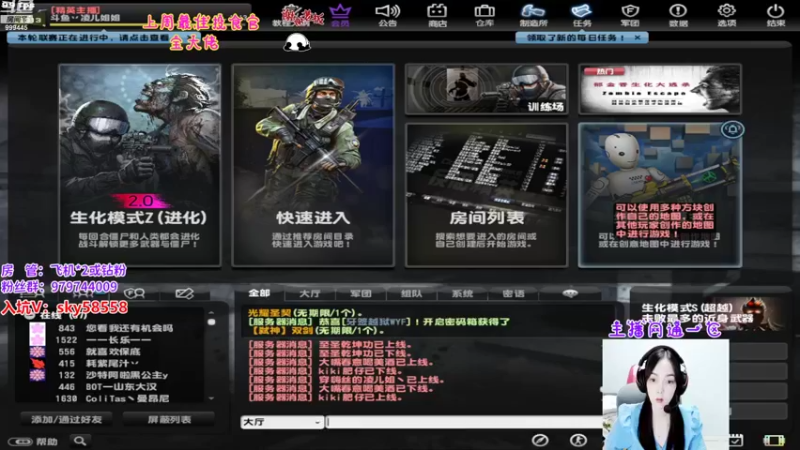Click the 领取了新的每日任务 notification text
This screenshot has height=450, width=800.
tap(576, 38)
